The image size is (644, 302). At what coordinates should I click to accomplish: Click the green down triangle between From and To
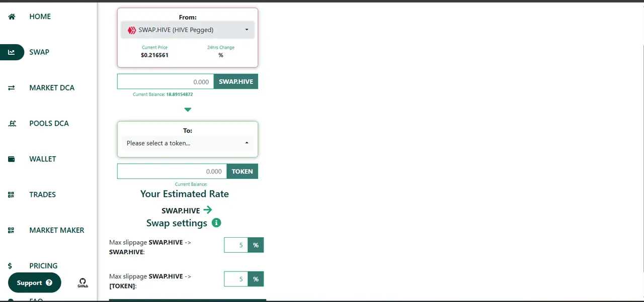coord(188,110)
